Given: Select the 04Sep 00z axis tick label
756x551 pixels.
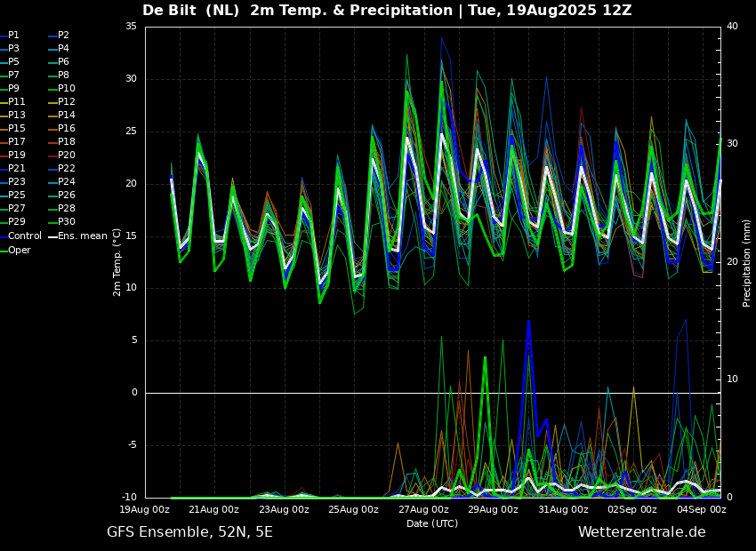Looking at the screenshot, I should pos(702,509).
